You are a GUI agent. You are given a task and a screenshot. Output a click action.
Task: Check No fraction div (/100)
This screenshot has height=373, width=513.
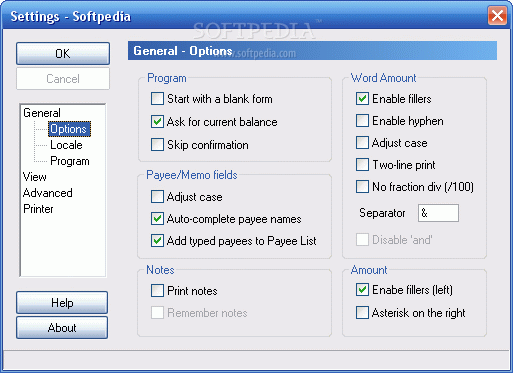click(x=362, y=187)
